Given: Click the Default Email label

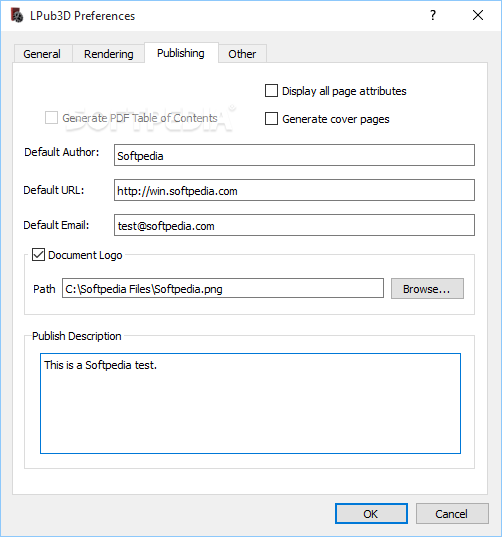Looking at the screenshot, I should [56, 225].
